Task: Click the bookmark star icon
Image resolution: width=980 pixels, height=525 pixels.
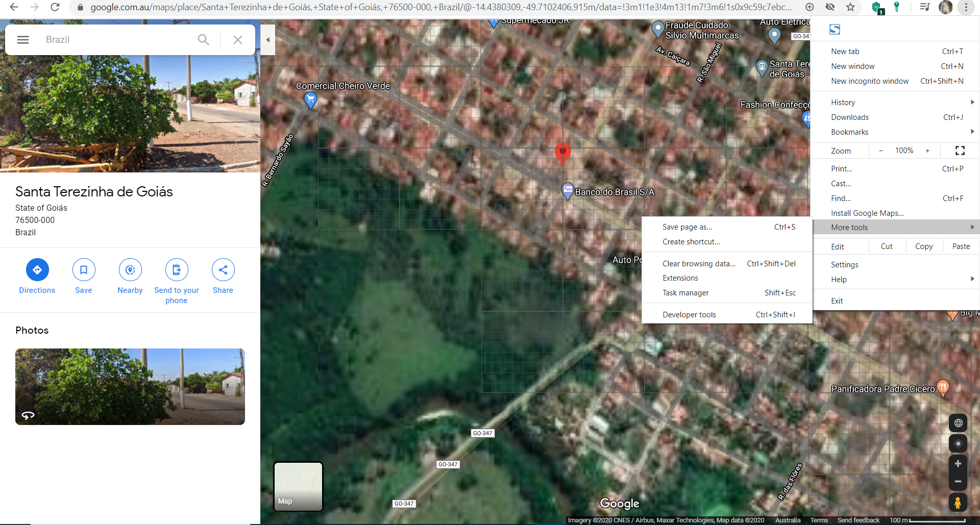Action: (850, 7)
